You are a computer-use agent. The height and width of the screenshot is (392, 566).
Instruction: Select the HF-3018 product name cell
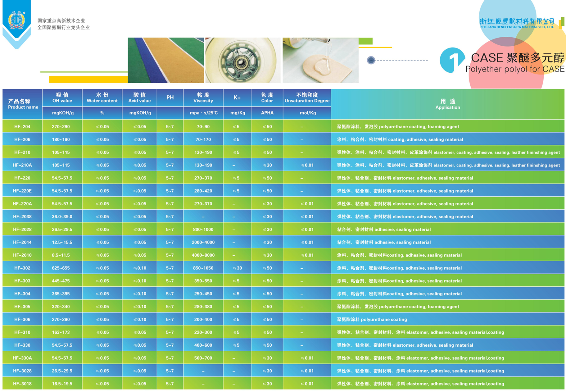click(22, 384)
